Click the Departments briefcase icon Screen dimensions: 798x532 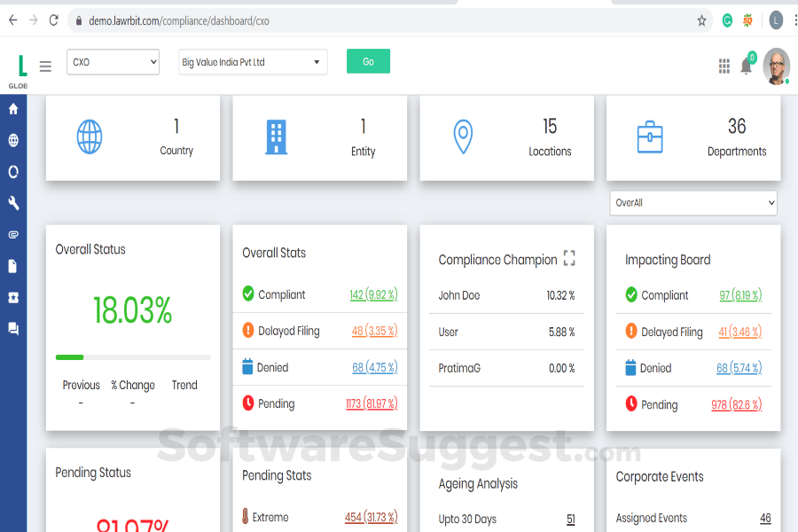click(650, 137)
